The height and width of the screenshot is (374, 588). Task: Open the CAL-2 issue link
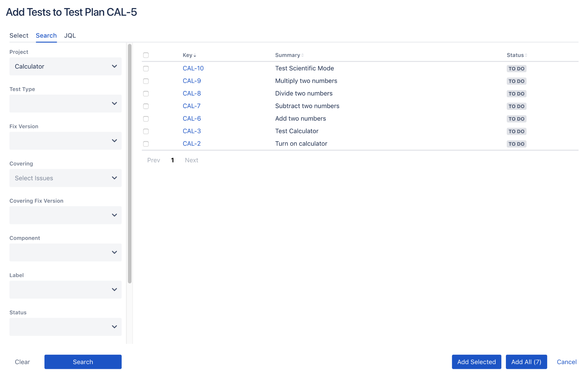point(192,144)
